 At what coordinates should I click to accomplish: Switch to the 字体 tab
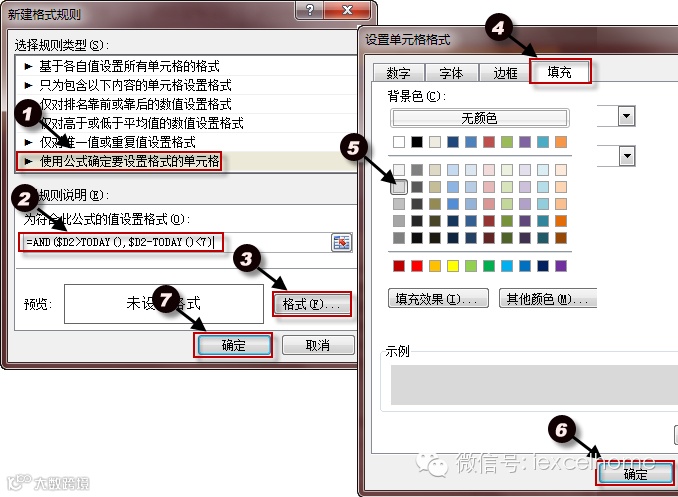pos(451,73)
